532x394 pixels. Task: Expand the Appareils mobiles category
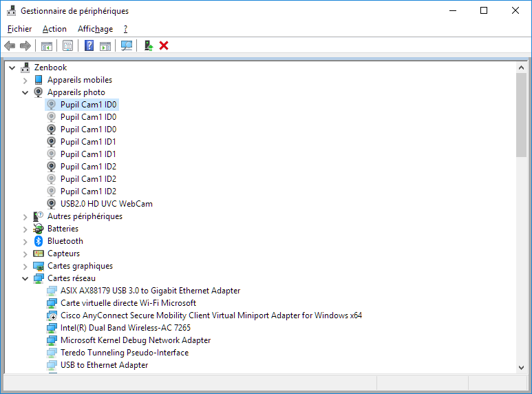25,81
